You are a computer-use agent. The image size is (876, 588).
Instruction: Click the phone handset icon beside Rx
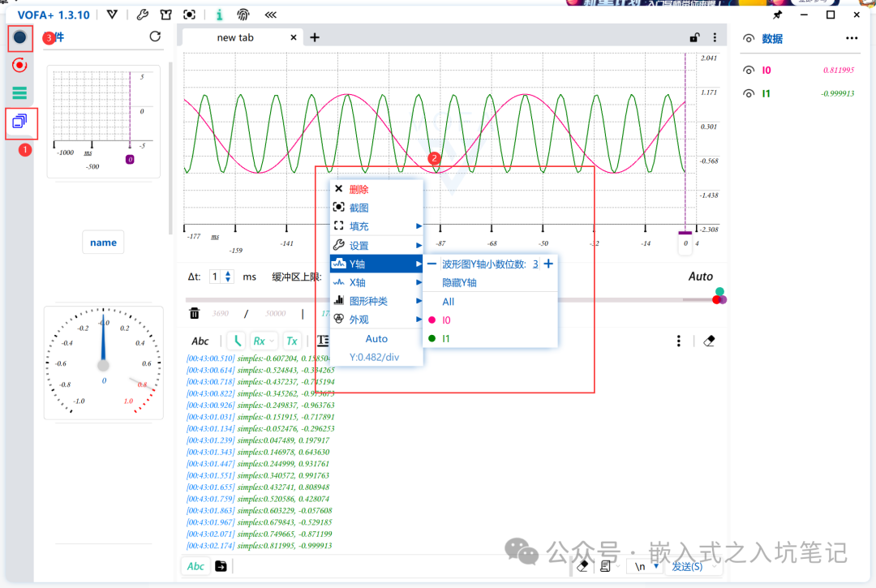tap(238, 341)
